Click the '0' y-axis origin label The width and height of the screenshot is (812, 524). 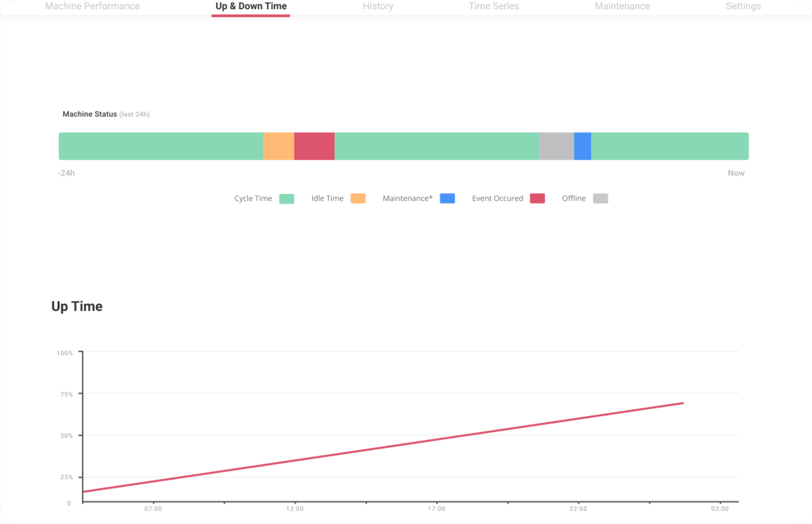(x=69, y=503)
